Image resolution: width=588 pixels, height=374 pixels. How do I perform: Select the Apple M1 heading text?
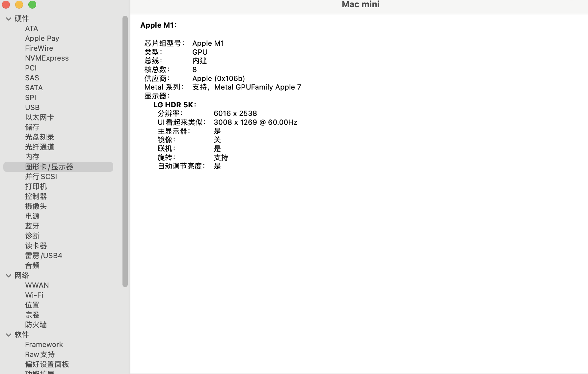(x=158, y=25)
